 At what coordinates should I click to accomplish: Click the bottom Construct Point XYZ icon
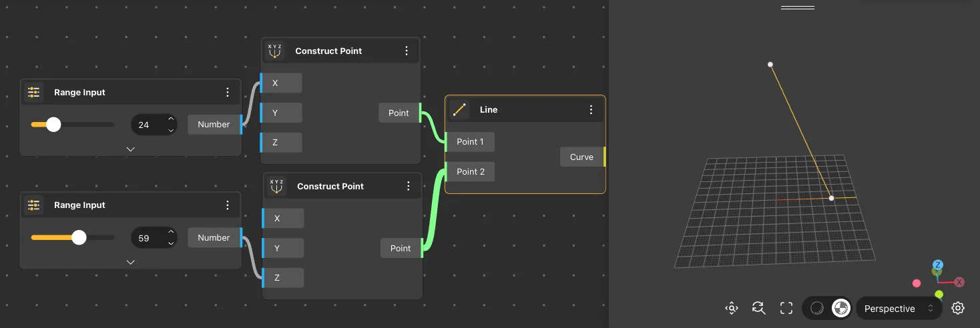[276, 187]
